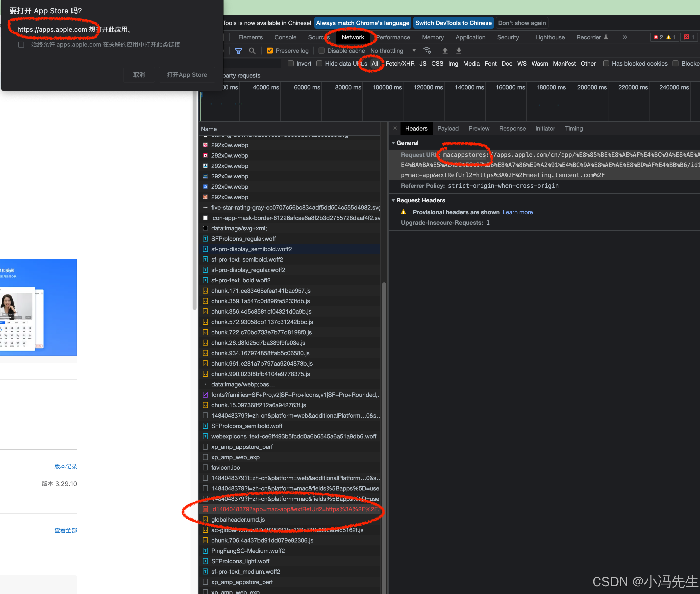Open the Lighthouse tab
Screen dimensions: 700x594
pos(550,37)
